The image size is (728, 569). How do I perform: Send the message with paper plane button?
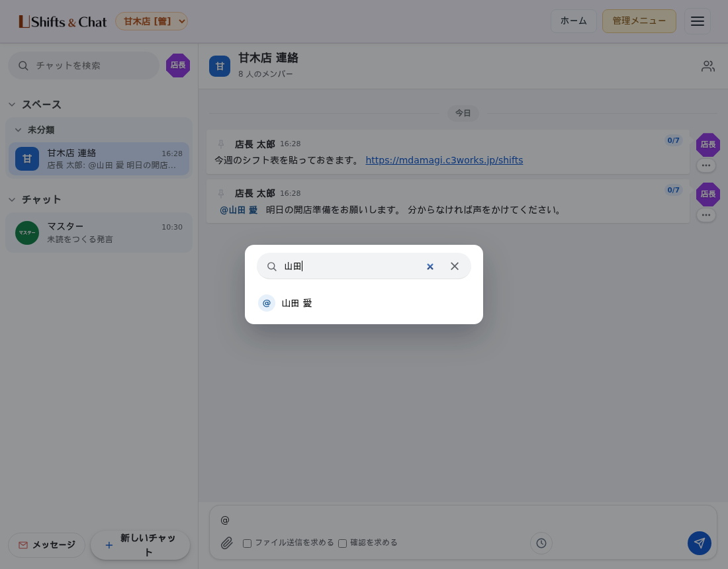(700, 543)
